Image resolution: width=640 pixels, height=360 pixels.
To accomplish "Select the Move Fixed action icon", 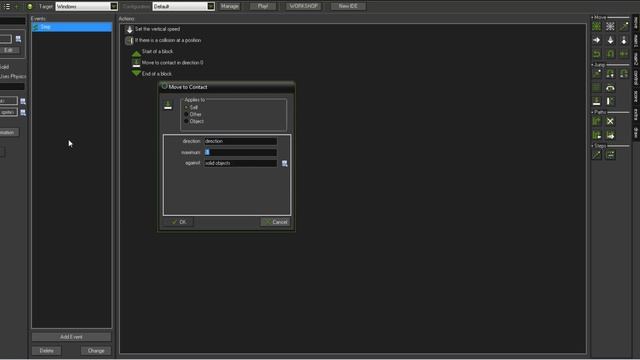I will point(596,27).
